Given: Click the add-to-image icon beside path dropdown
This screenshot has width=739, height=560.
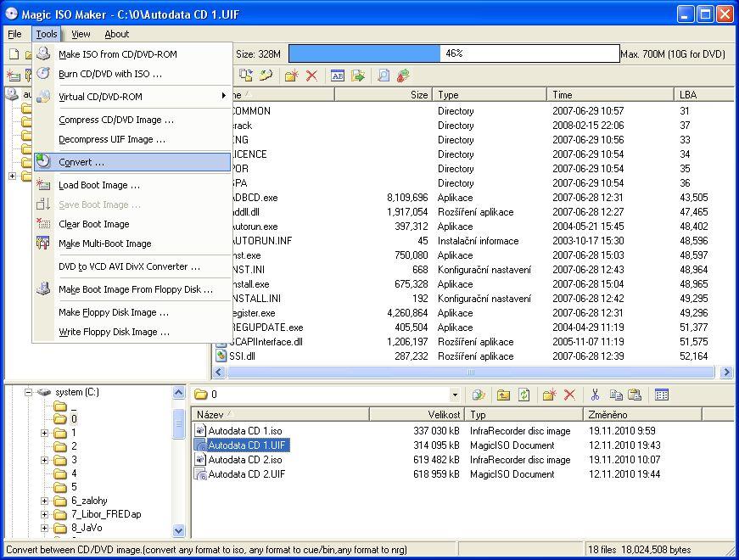Looking at the screenshot, I should coord(478,395).
